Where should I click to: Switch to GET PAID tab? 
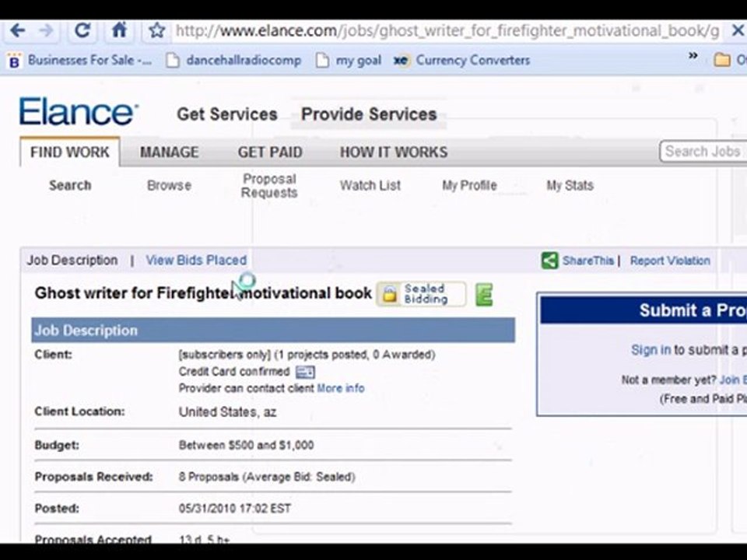point(270,152)
